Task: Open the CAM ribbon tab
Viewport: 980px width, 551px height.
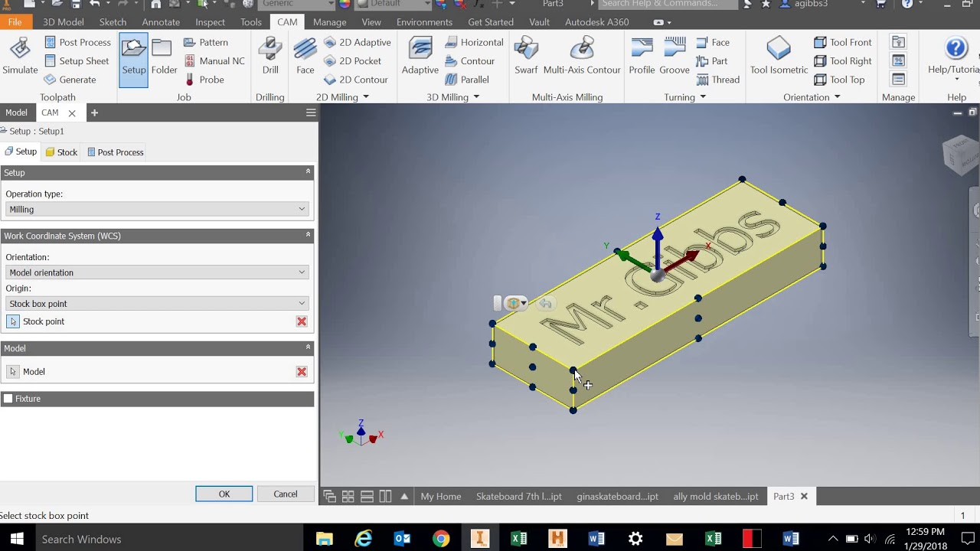Action: (287, 22)
